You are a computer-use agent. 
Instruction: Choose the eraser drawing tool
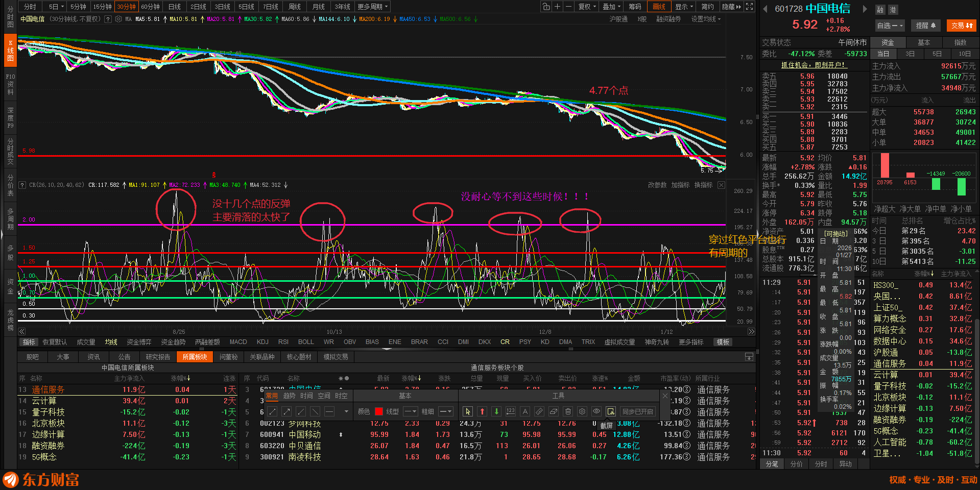[554, 411]
